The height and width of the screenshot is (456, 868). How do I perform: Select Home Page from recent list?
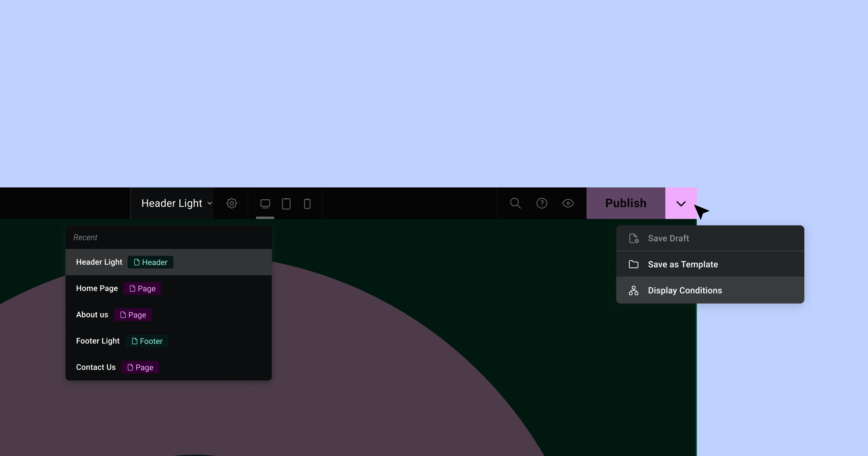coord(97,288)
